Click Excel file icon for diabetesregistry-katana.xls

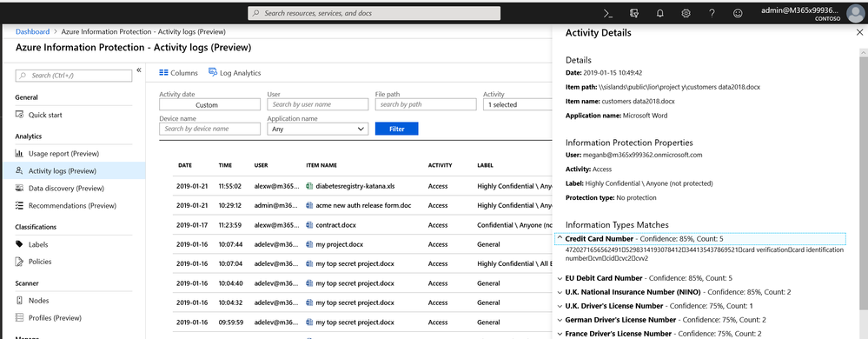(310, 186)
